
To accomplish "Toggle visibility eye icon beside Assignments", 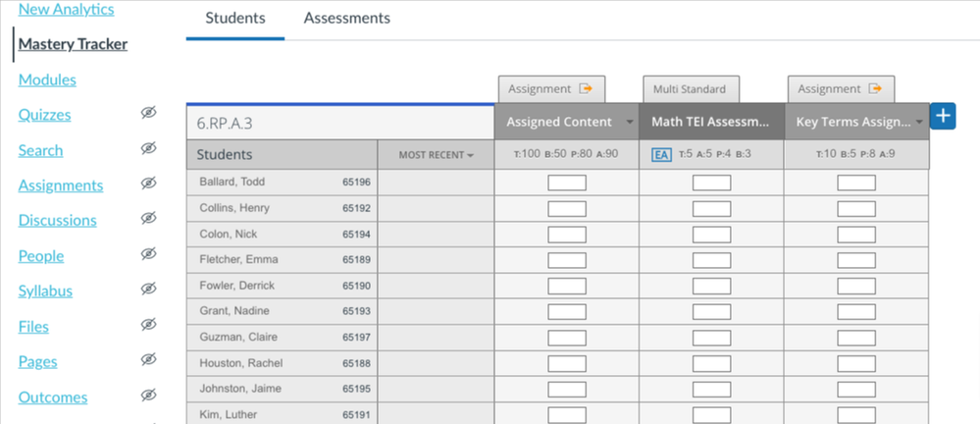I will (x=148, y=185).
